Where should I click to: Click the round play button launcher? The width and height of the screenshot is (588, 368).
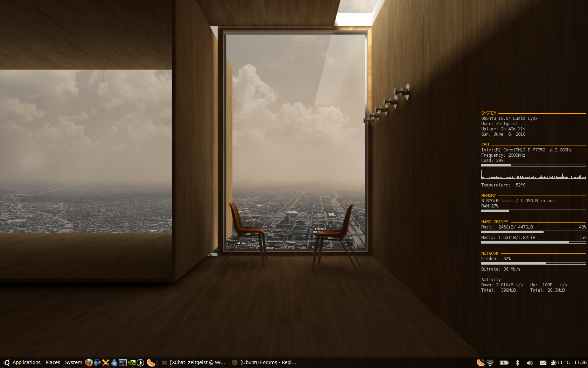coord(140,363)
